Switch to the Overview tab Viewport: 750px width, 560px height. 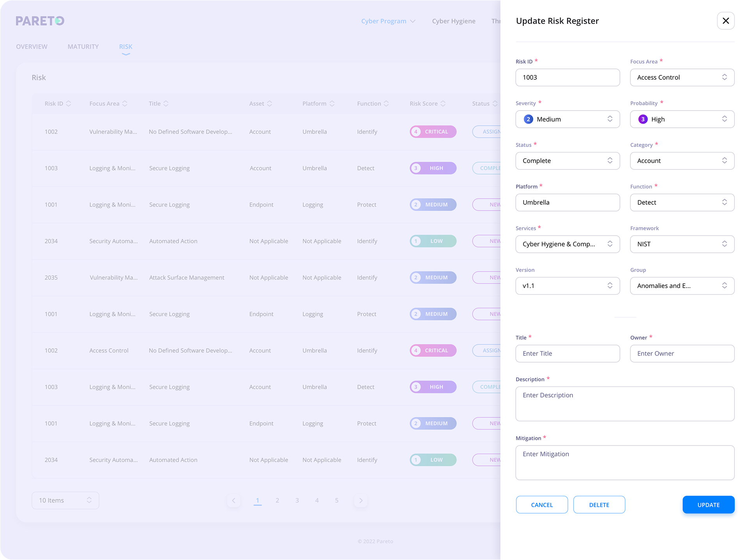(x=32, y=47)
